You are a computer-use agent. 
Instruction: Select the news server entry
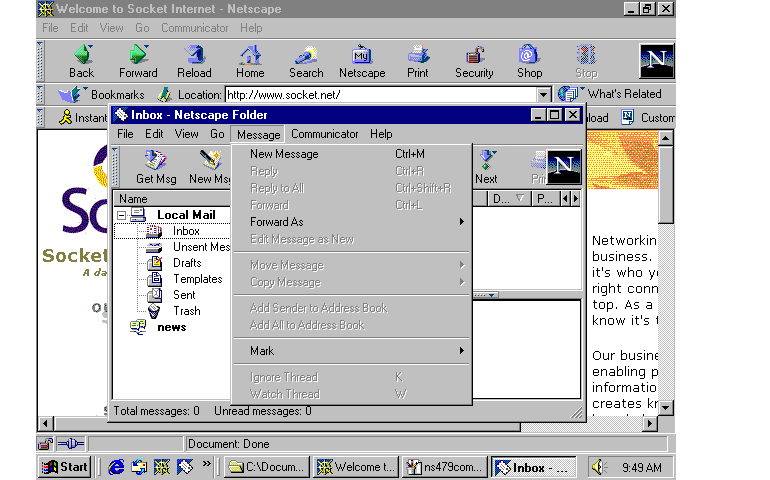tap(171, 327)
